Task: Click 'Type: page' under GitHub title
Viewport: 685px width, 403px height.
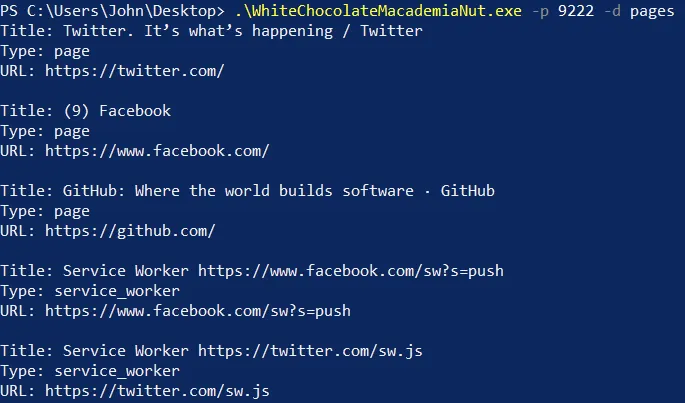Action: pos(45,211)
